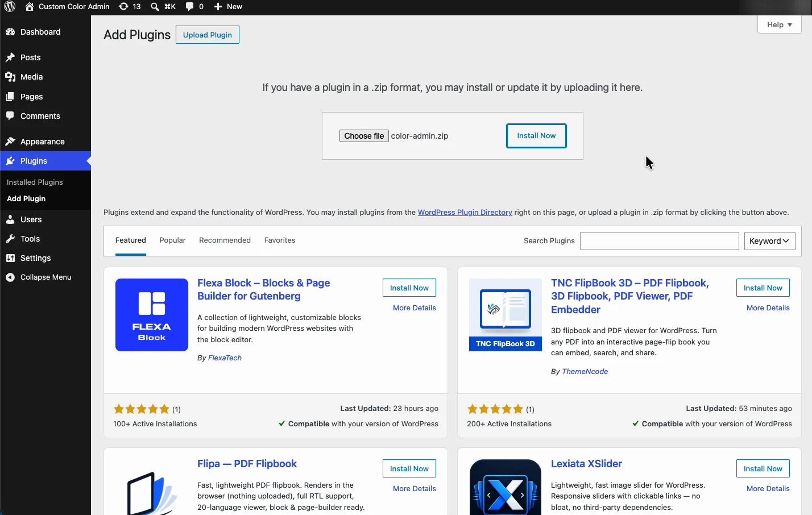The width and height of the screenshot is (812, 515).
Task: Click the color-admin.zip file name text
Action: coord(420,136)
